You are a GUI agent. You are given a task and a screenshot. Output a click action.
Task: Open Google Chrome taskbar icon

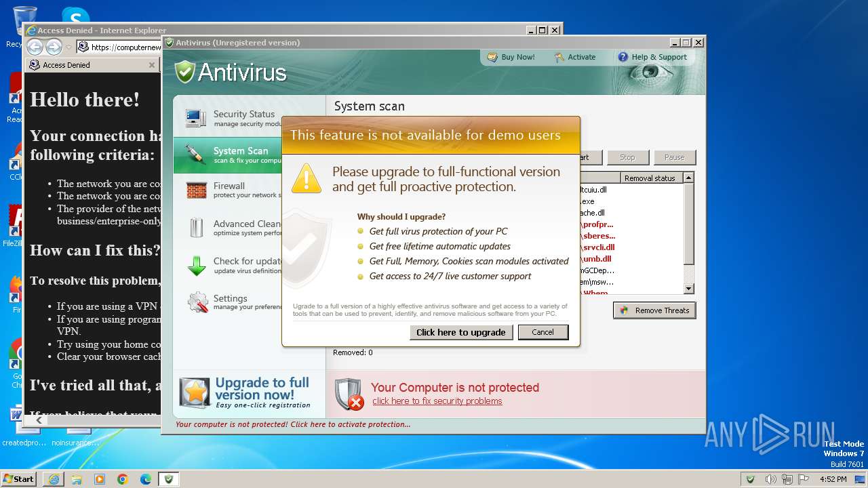[123, 479]
